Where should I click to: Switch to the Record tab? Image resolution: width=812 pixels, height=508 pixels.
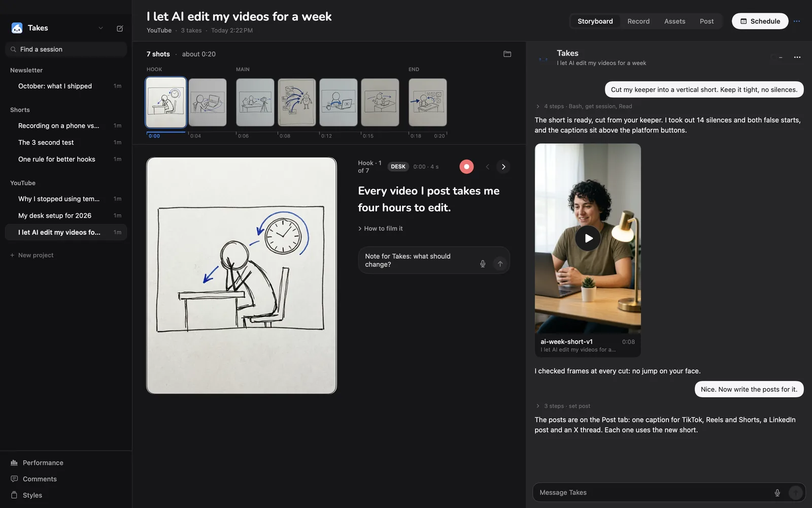638,21
